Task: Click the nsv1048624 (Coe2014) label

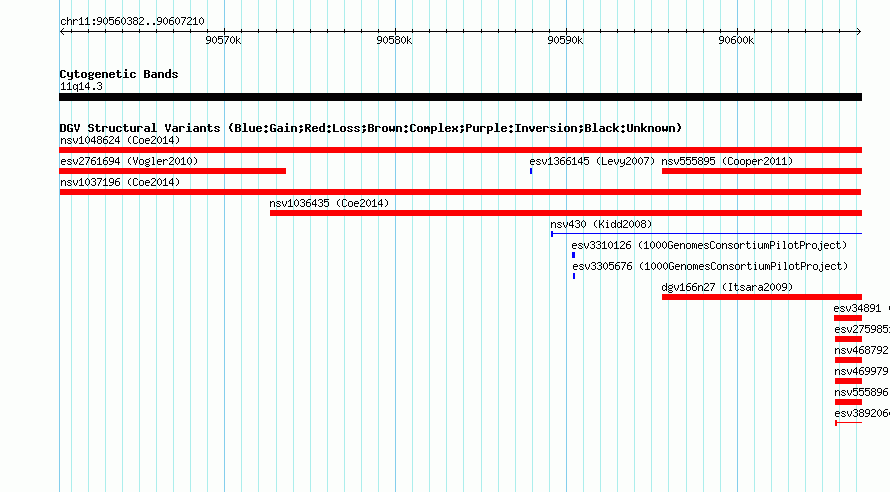Action: click(120, 140)
